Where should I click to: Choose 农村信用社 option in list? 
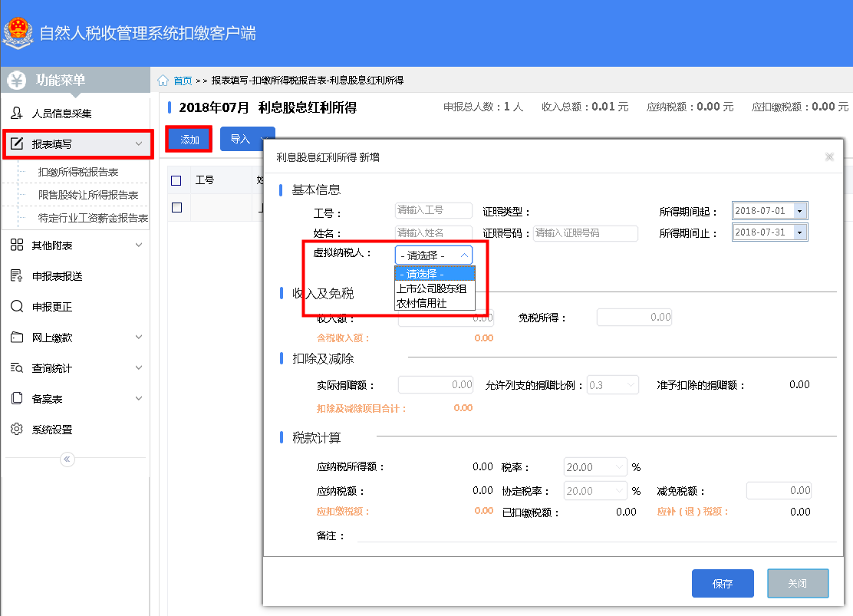pos(422,303)
